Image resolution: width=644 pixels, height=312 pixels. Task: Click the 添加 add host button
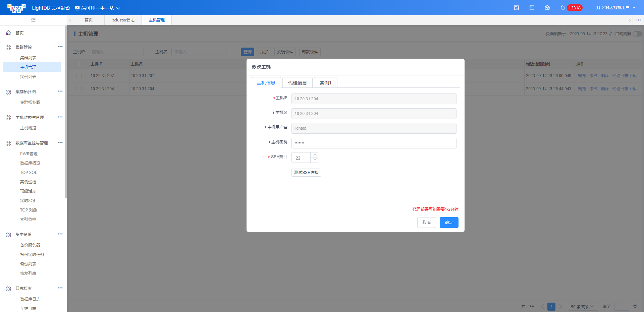[x=264, y=52]
